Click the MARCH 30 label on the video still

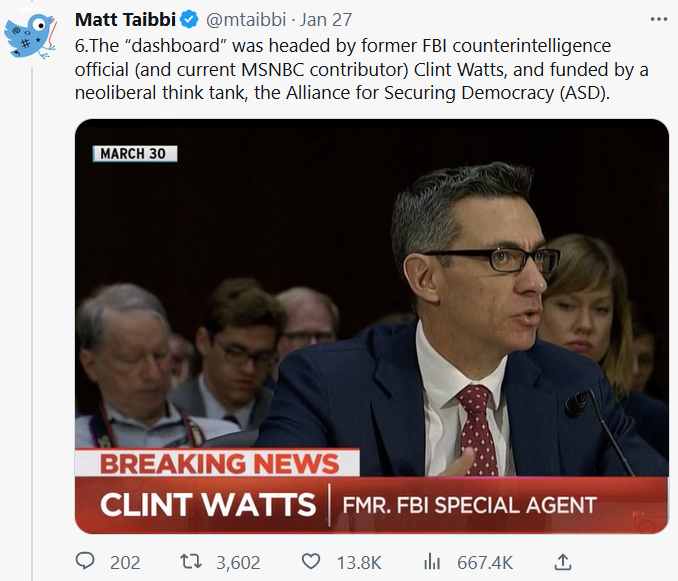pyautogui.click(x=136, y=154)
